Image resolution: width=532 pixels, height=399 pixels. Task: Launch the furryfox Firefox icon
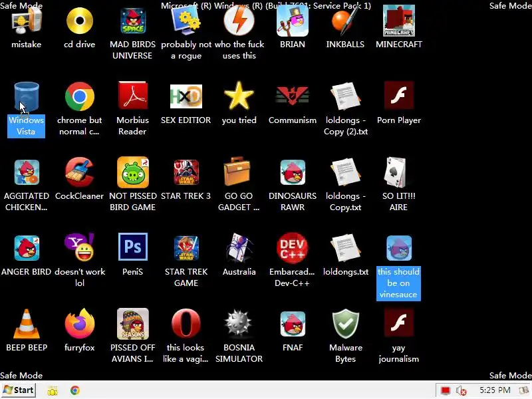pos(79,324)
